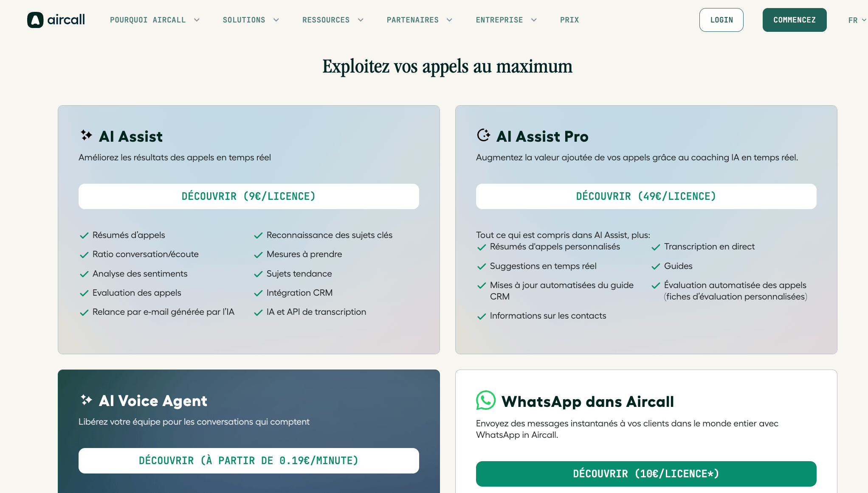
Task: Click the AI Assist Pro moon-sparkle icon
Action: click(x=484, y=135)
